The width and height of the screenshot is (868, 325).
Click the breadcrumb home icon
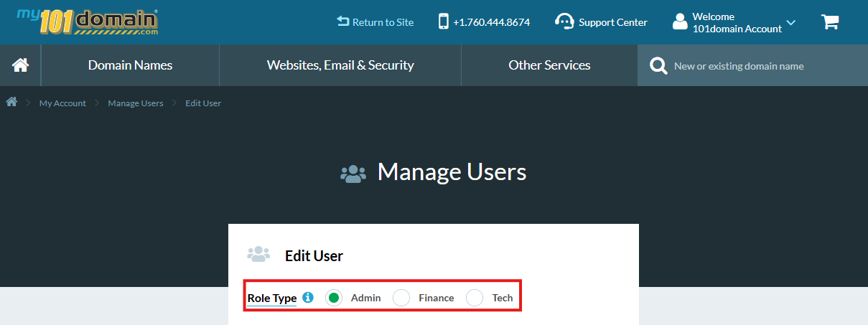tap(11, 103)
